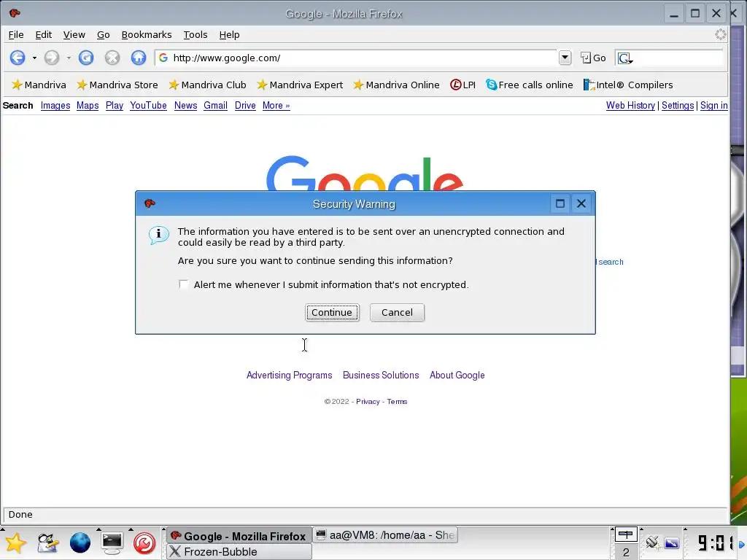Open the YouTube link

(148, 106)
